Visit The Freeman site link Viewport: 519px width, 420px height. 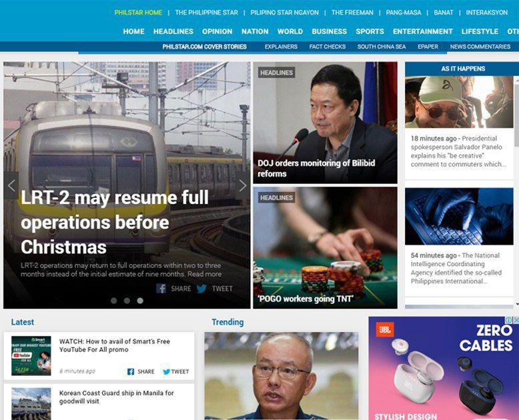tap(352, 13)
